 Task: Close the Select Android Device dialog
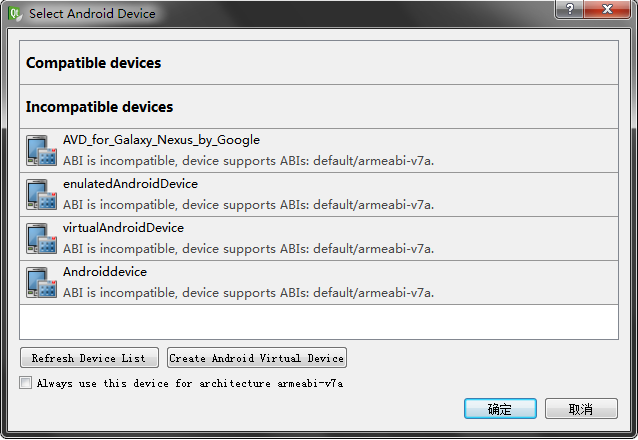[x=607, y=9]
